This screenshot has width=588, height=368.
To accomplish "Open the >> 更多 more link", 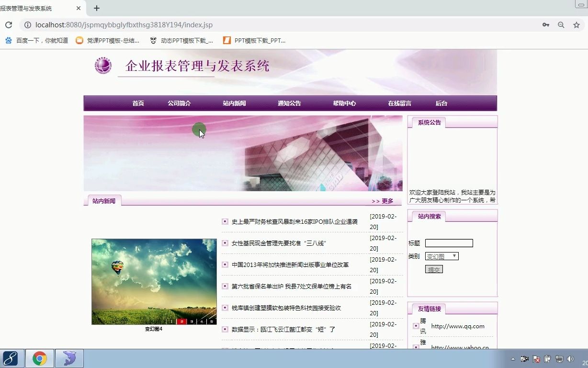I will point(383,201).
